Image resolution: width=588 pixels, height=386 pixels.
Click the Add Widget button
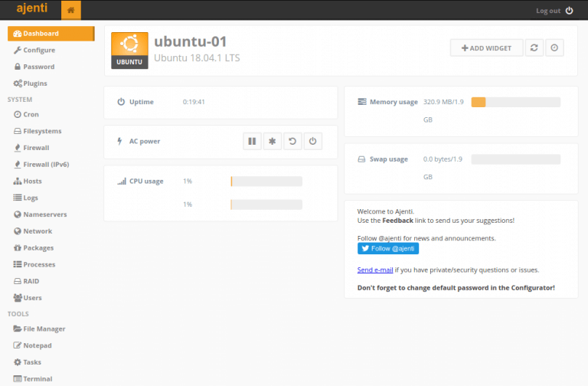pos(486,48)
